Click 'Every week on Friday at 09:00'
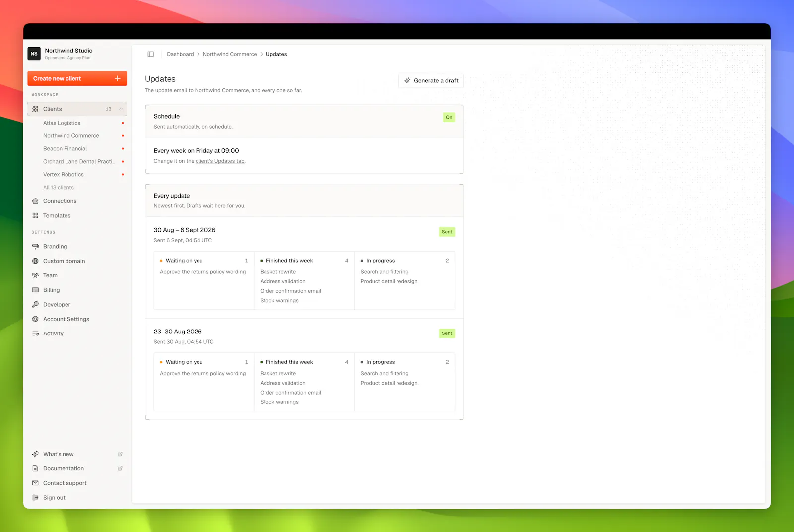The width and height of the screenshot is (794, 532). 196,151
